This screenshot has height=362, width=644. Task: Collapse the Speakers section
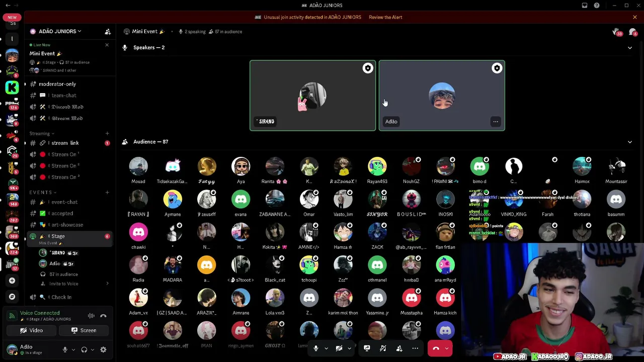(x=629, y=48)
